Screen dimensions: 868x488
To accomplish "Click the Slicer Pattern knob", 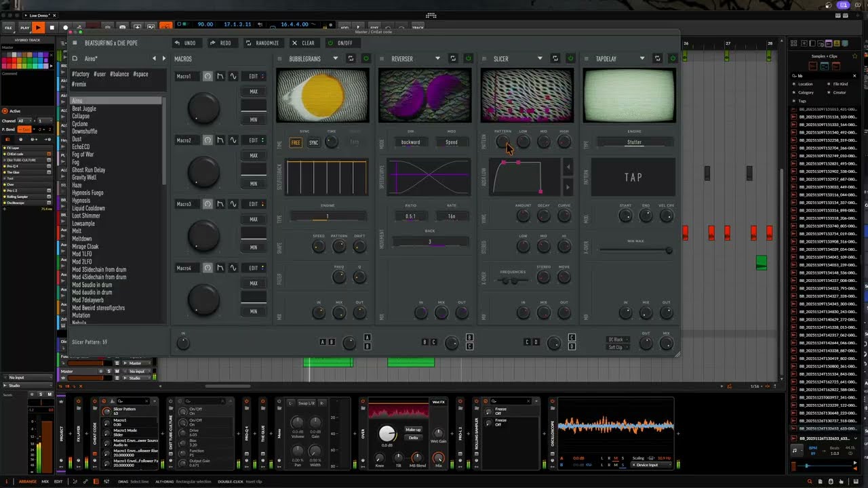I will pos(502,142).
